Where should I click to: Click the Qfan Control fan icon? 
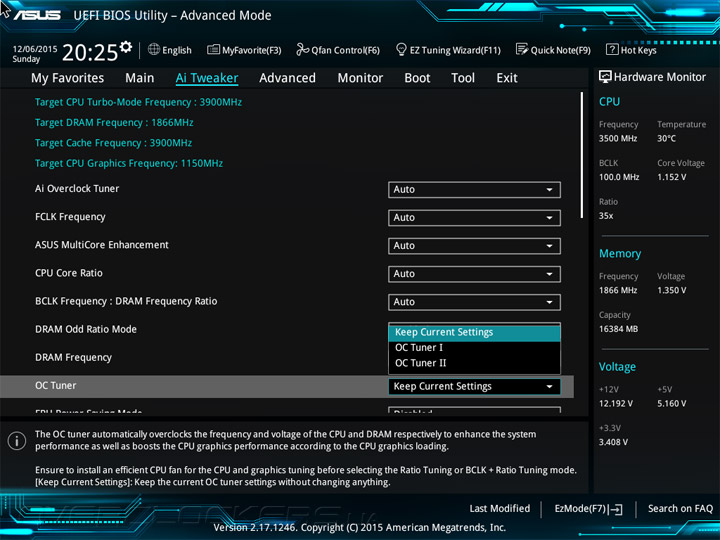303,49
